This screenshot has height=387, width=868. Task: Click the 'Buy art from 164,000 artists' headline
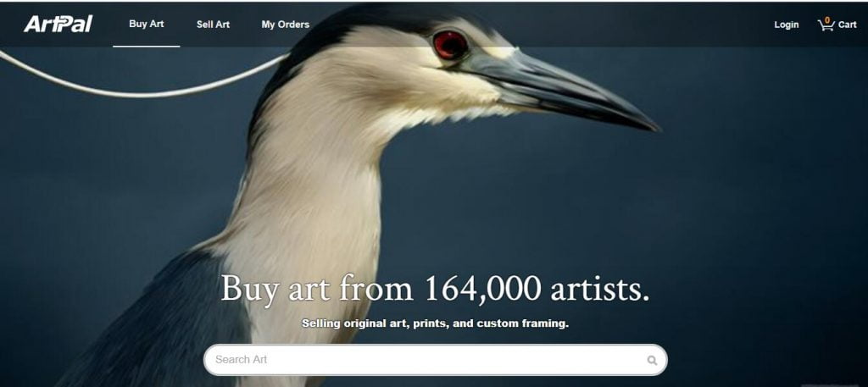[x=435, y=289]
